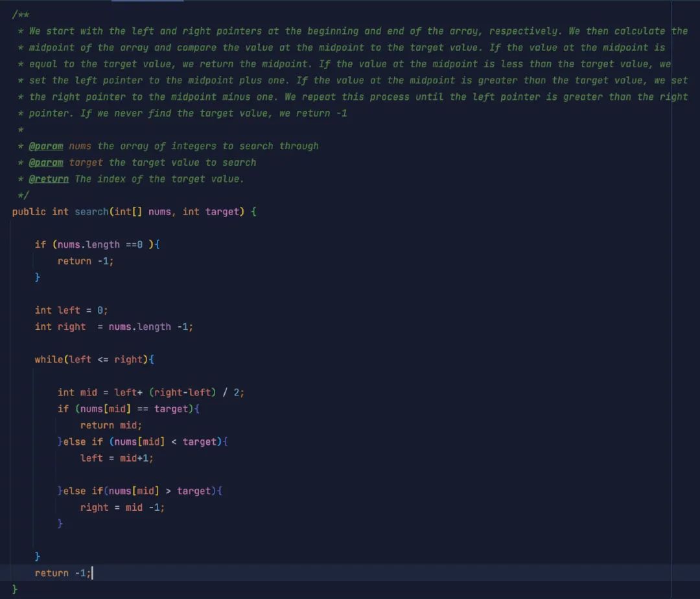This screenshot has width=700, height=599.
Task: Click the @return Javadoc tag
Action: click(x=49, y=179)
